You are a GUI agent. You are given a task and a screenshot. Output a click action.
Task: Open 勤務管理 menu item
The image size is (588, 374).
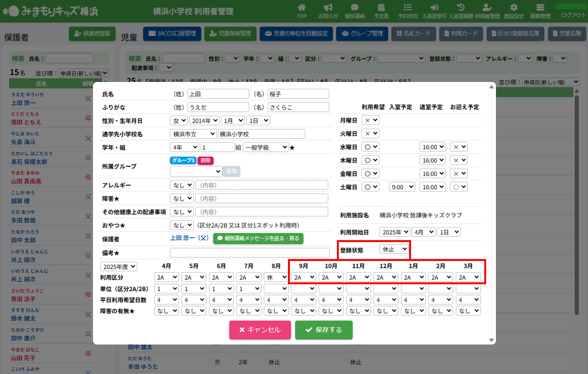tap(540, 11)
